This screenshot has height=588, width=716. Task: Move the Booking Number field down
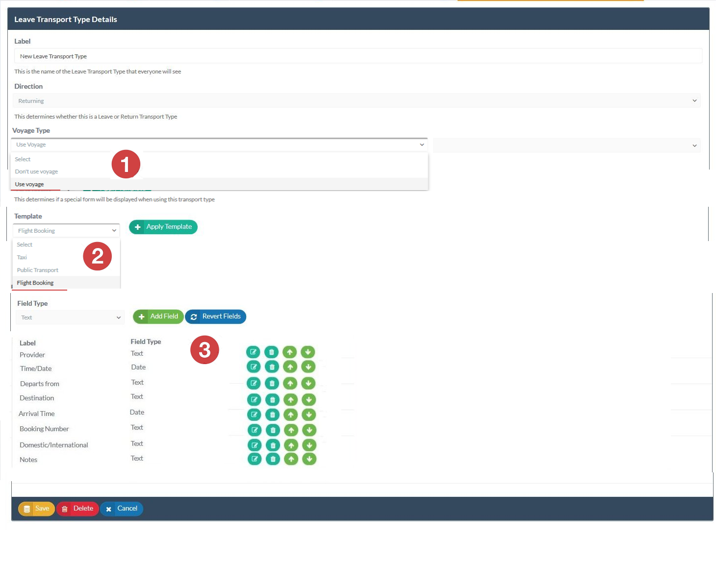tap(309, 430)
